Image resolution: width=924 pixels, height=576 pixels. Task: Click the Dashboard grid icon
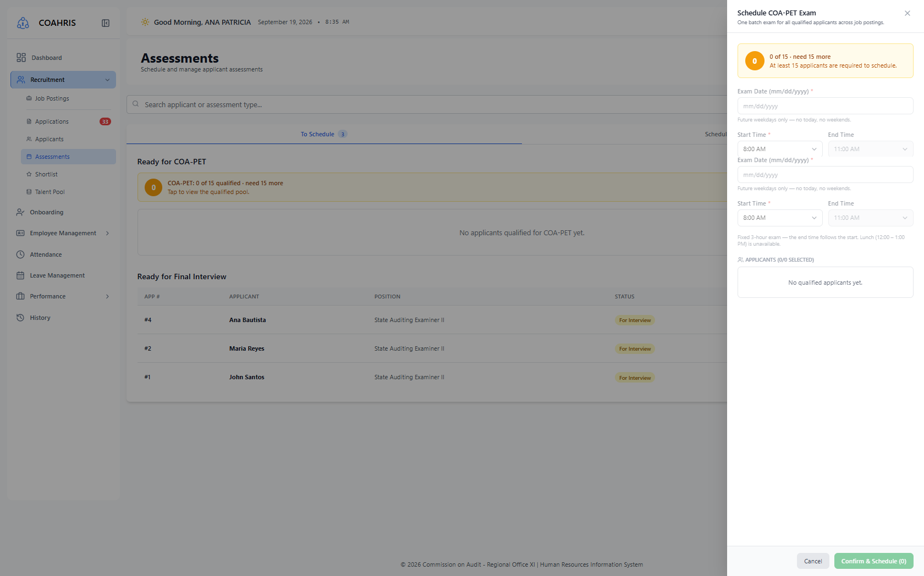pyautogui.click(x=21, y=58)
